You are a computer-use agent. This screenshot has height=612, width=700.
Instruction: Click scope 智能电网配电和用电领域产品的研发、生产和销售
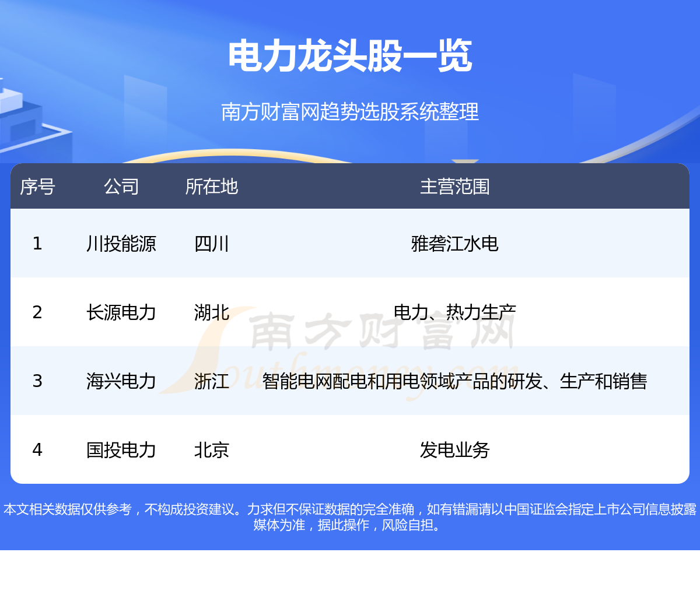coord(455,381)
